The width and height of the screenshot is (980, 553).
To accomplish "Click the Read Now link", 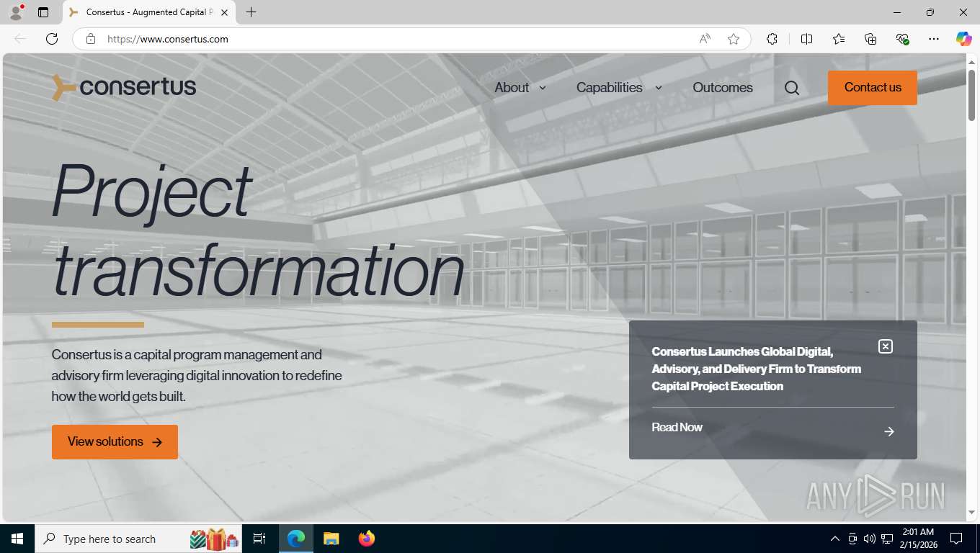I will [677, 427].
